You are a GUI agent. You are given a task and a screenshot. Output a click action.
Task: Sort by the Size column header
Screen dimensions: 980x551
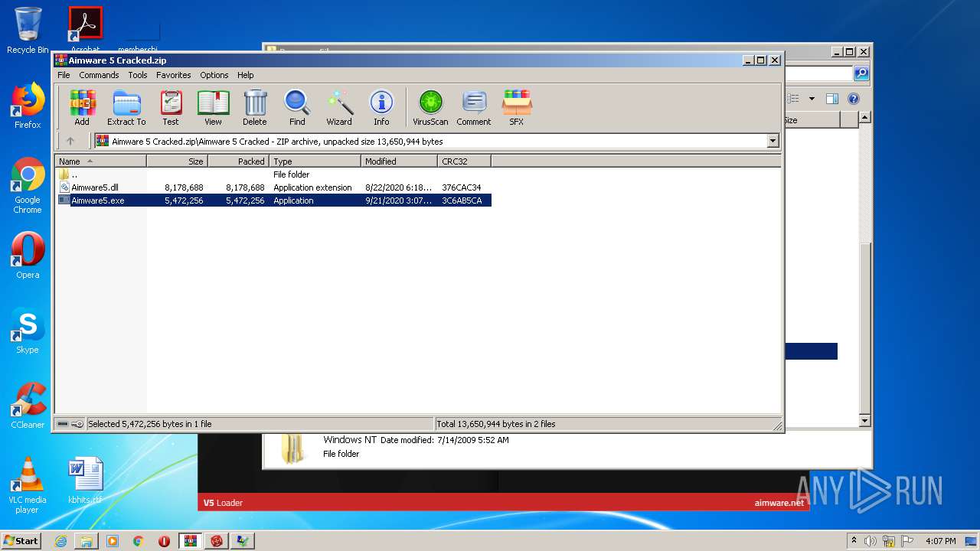click(177, 161)
